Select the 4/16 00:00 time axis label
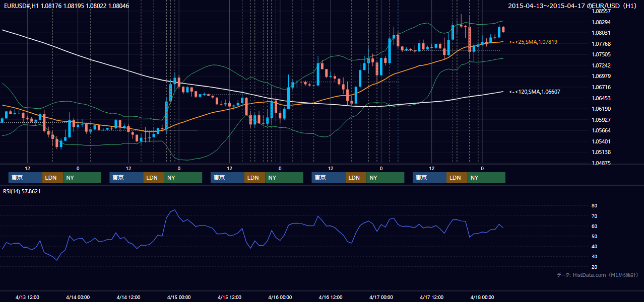The image size is (644, 302). (280, 297)
